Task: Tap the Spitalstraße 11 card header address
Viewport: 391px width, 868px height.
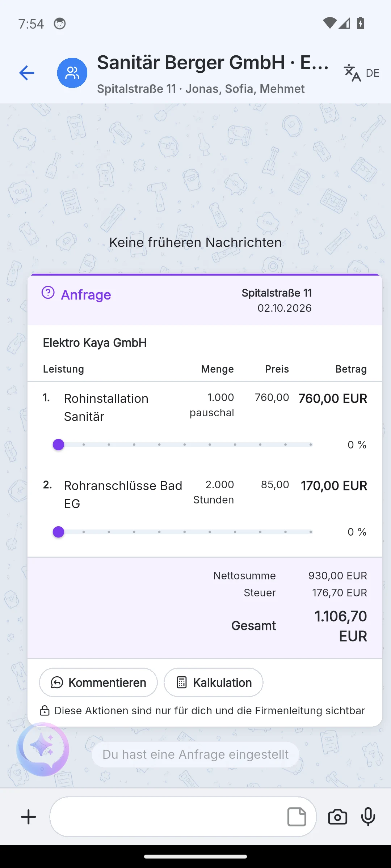Action: (x=277, y=293)
